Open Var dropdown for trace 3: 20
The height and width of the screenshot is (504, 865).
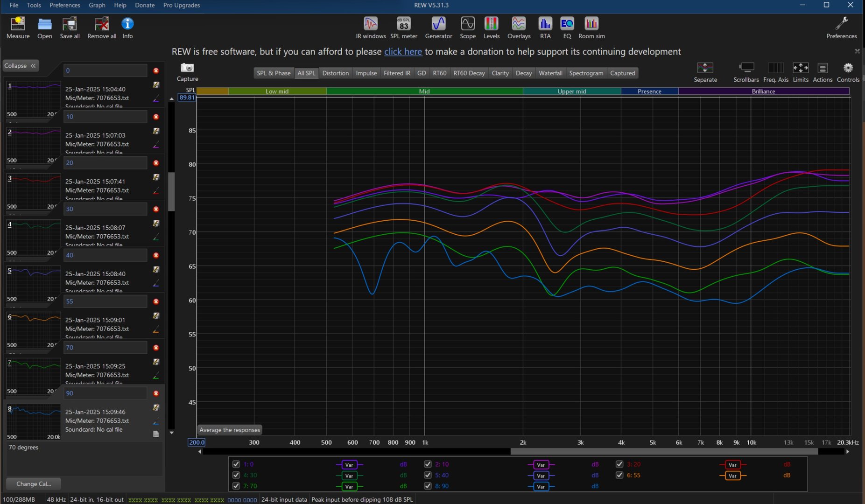(x=732, y=465)
